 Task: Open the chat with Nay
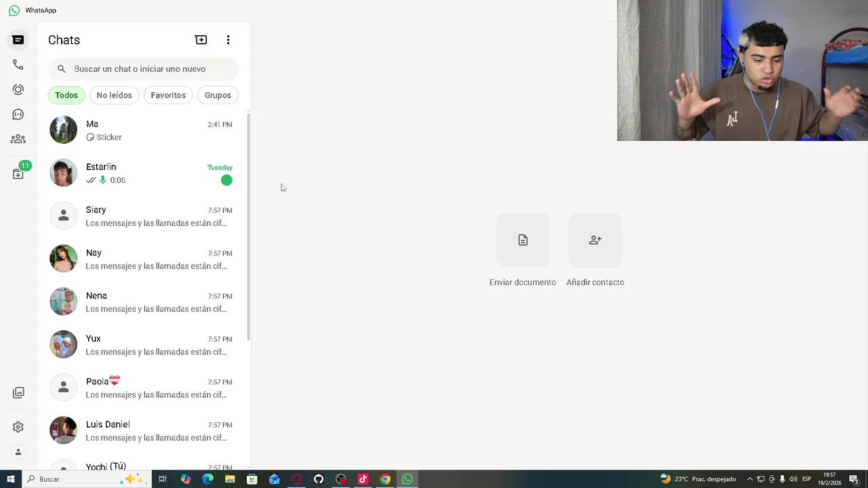tap(141, 259)
